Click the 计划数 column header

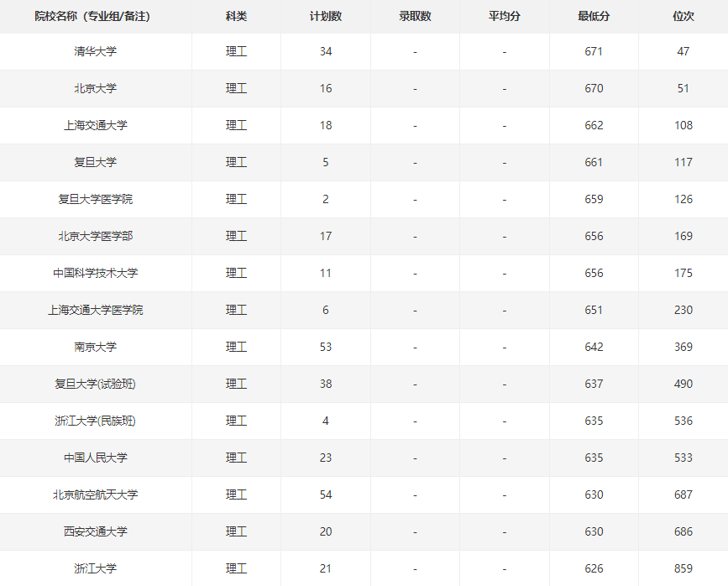point(326,16)
